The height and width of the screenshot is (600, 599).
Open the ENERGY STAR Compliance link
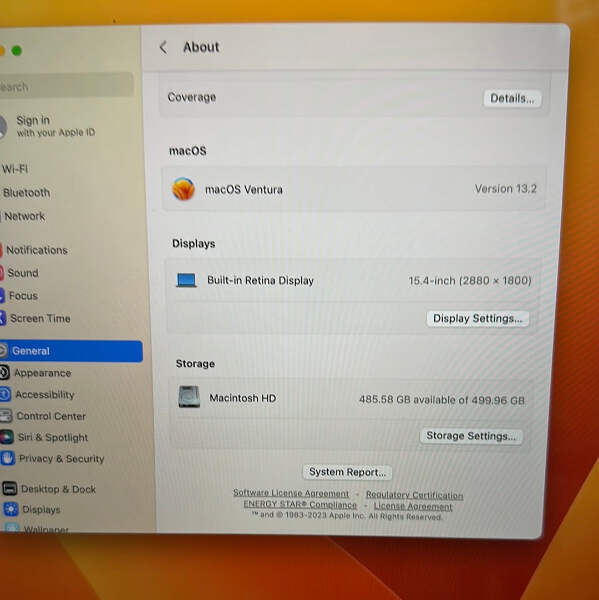pos(300,504)
